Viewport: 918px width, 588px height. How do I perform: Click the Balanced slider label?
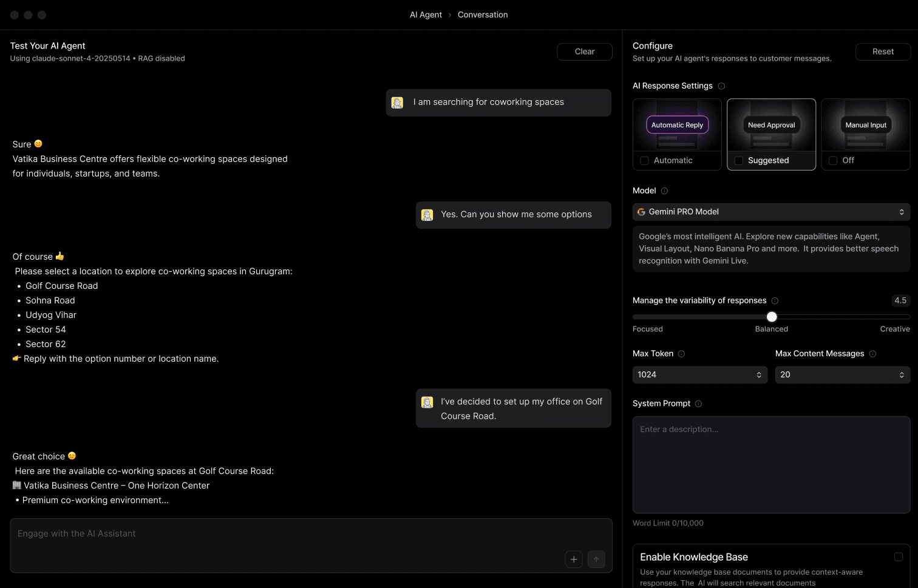pos(772,329)
